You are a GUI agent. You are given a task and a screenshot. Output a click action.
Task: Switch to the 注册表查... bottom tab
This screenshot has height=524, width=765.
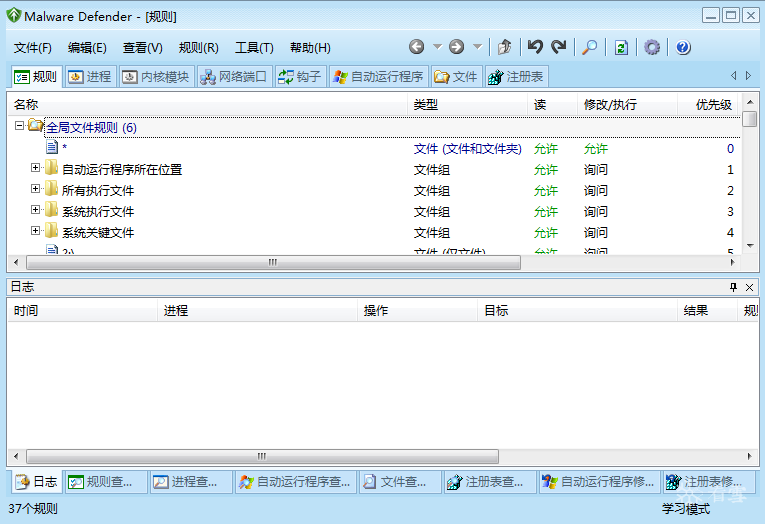coord(491,482)
